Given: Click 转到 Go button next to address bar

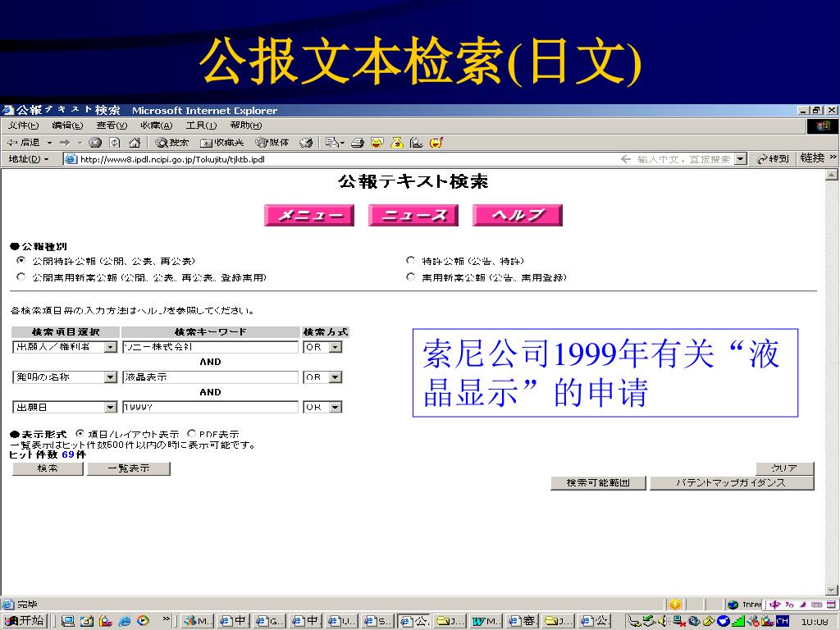Looking at the screenshot, I should point(772,158).
